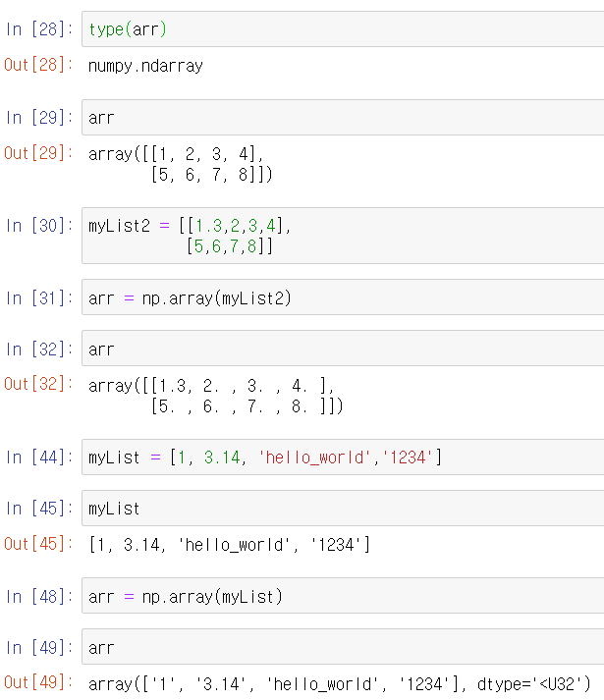The height and width of the screenshot is (700, 604).
Task: Select the In [45] cell containing myList
Action: coord(343,509)
